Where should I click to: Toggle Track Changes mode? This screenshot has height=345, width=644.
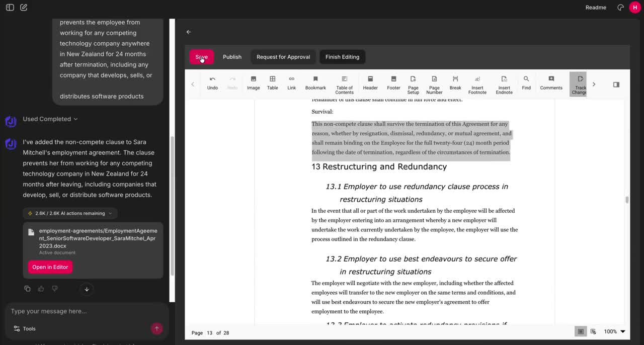pyautogui.click(x=580, y=83)
